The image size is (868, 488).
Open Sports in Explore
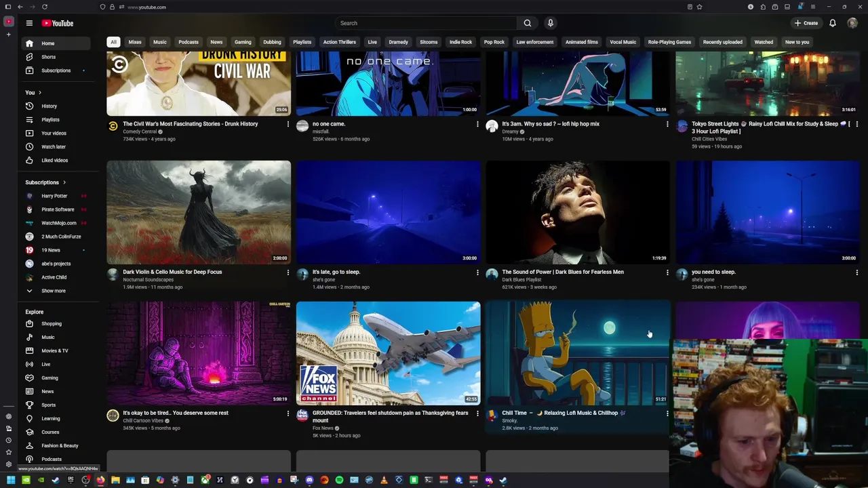click(x=54, y=405)
